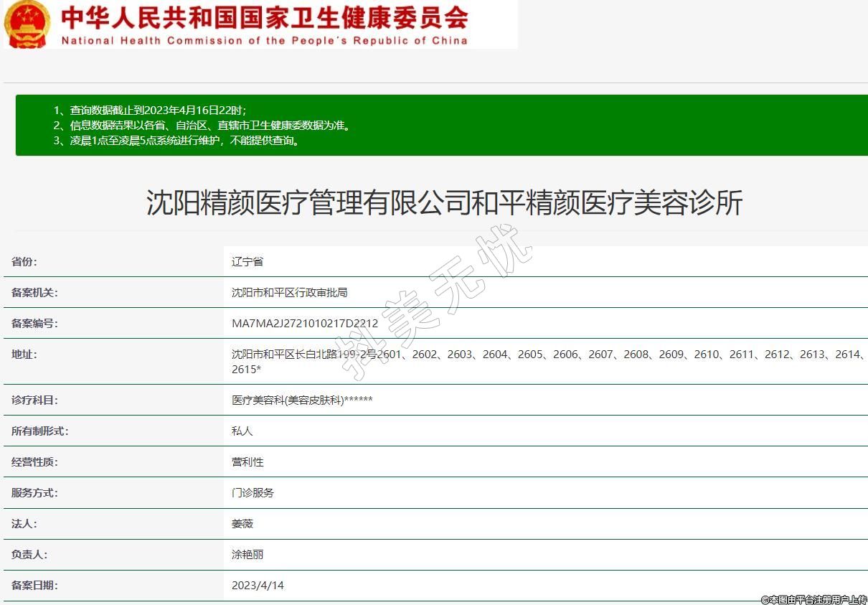This screenshot has width=868, height=605.
Task: Click the business nature value 营利性
Action: coord(247,461)
